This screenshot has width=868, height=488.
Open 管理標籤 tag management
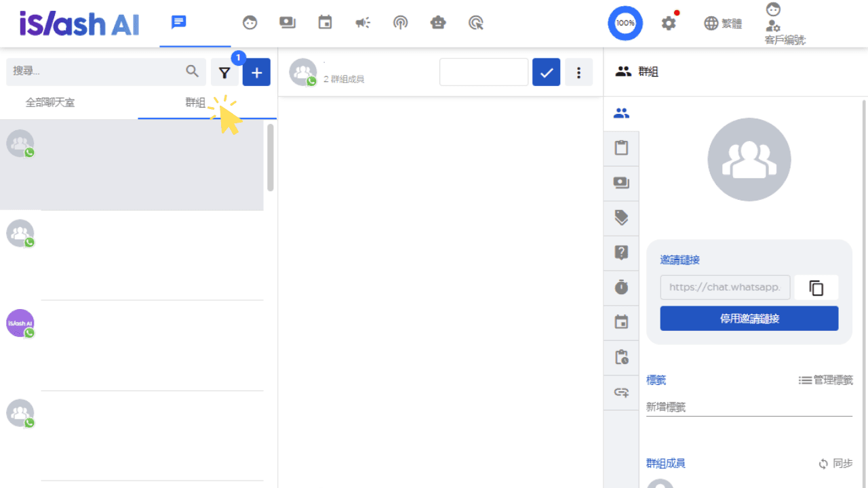[826, 380]
